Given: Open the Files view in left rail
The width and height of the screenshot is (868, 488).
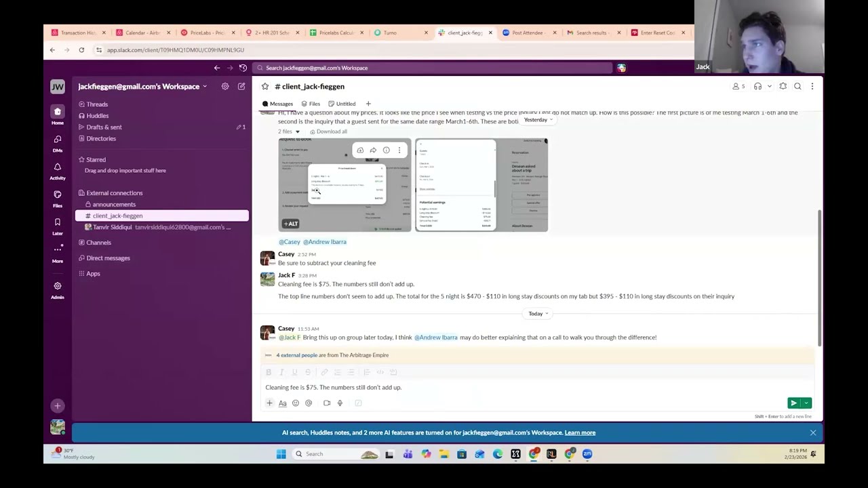Looking at the screenshot, I should pos(58,197).
